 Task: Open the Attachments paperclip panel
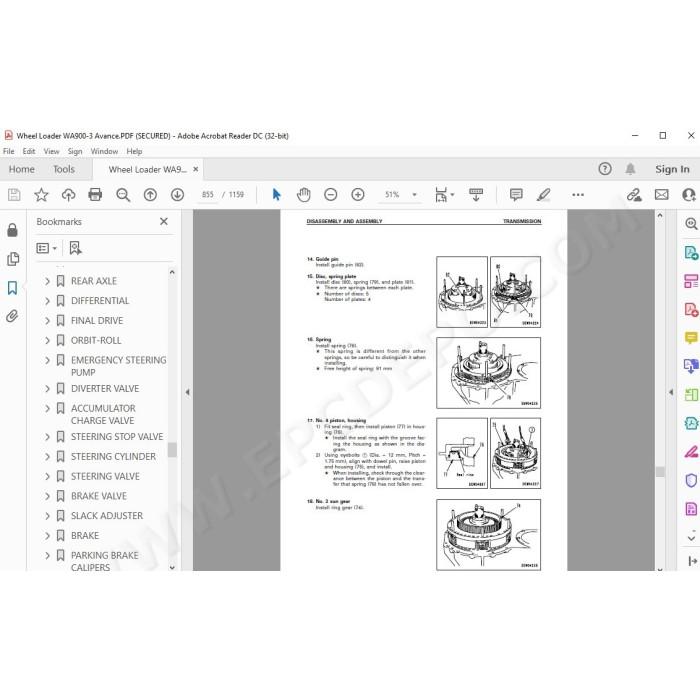12,317
